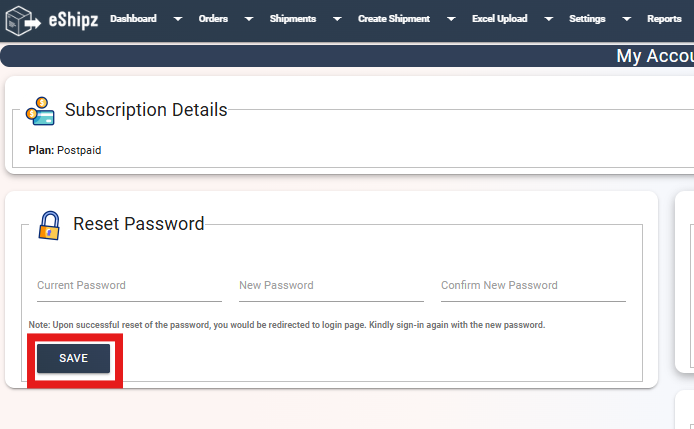Screen dimensions: 694x429
Task: Select the Shipments menu item
Action: pos(293,19)
